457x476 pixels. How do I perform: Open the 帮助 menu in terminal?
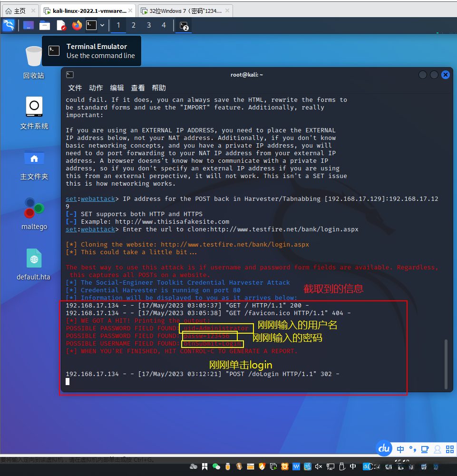(x=159, y=88)
